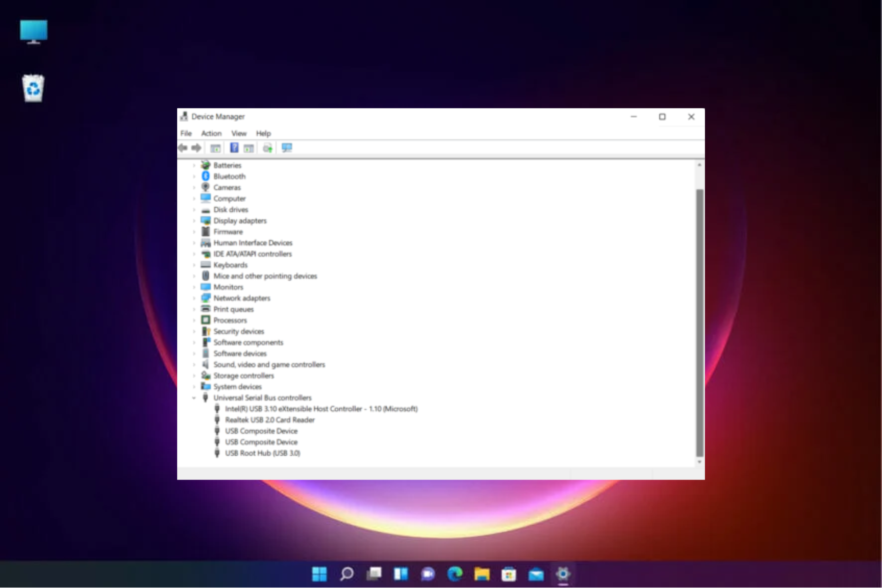Click the vertical scrollbar thumb in Device Manager

[x=700, y=323]
